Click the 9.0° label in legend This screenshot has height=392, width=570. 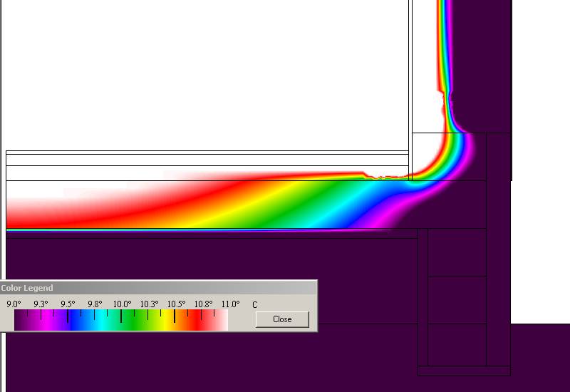pos(14,304)
